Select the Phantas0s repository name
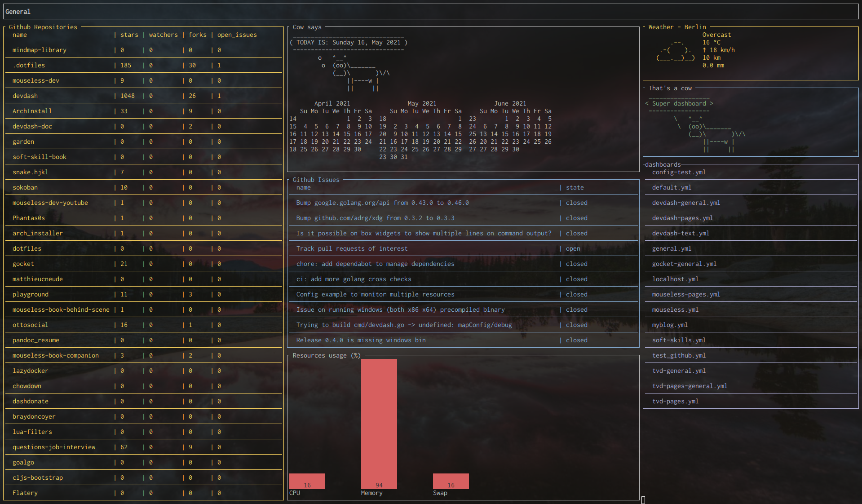The image size is (862, 504). point(29,218)
